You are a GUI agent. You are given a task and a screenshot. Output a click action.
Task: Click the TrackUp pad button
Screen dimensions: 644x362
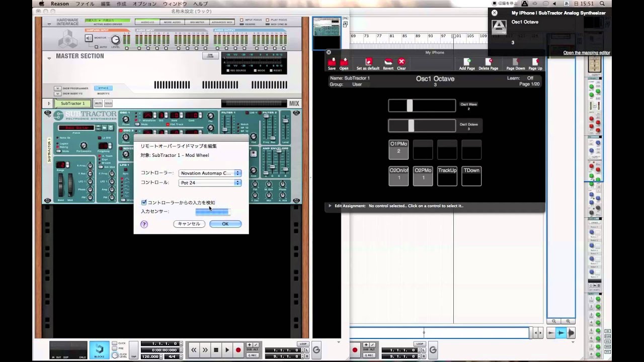(447, 176)
